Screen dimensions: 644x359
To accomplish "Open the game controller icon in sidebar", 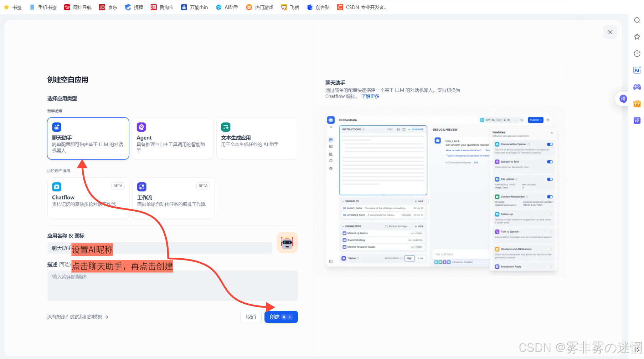I will [637, 87].
